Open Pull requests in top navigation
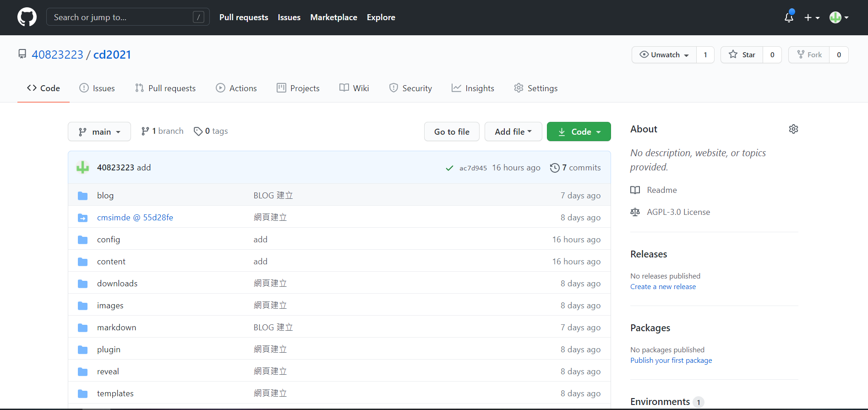The height and width of the screenshot is (410, 868). click(x=244, y=17)
